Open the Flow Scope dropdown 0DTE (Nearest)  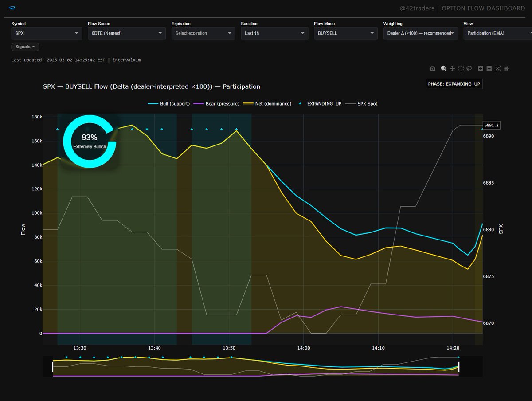pyautogui.click(x=127, y=33)
